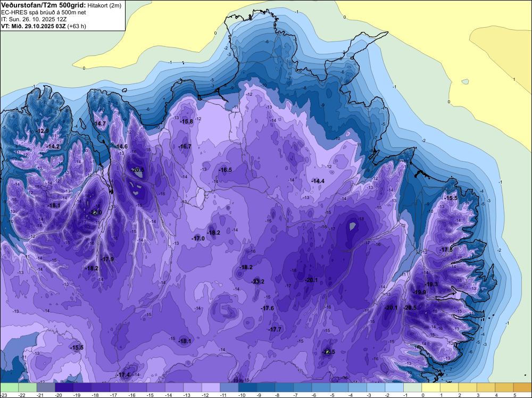
Task: Click the '-13' legend scale label
Action: click(x=187, y=395)
